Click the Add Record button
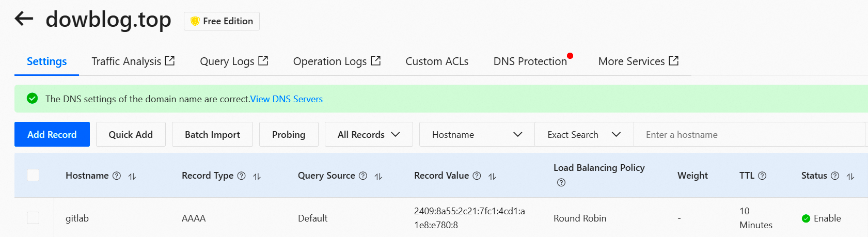Viewport: 868px width, 237px height. pyautogui.click(x=52, y=135)
